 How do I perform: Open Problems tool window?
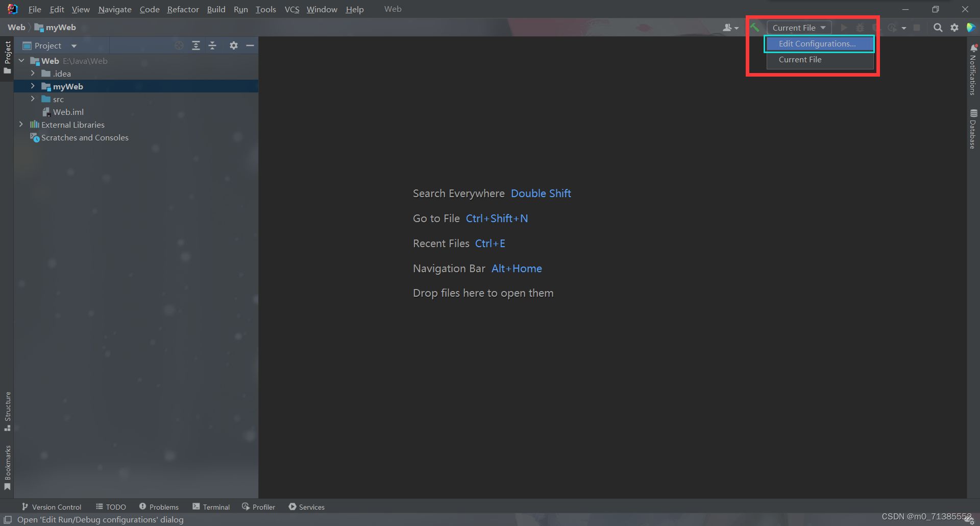[x=159, y=507]
